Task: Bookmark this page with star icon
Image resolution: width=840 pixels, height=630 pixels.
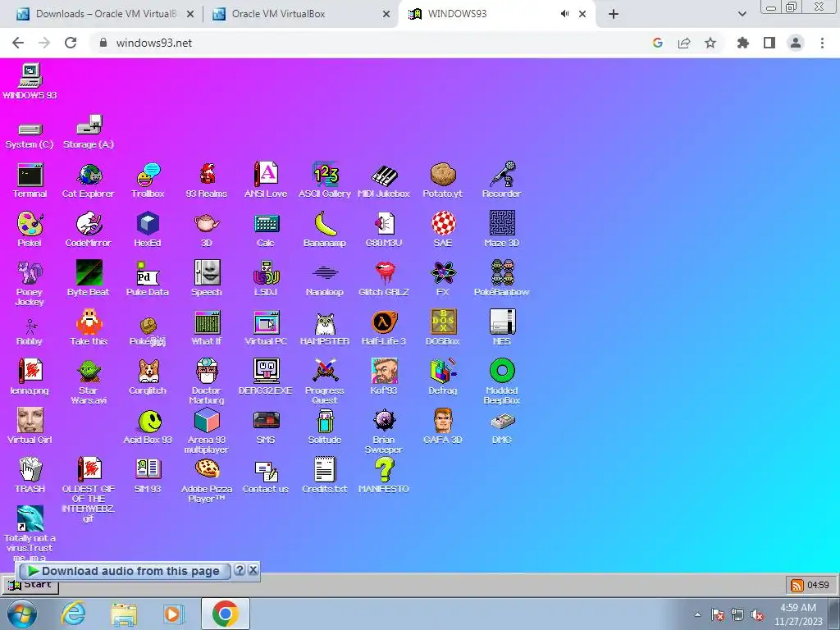Action: coord(710,43)
